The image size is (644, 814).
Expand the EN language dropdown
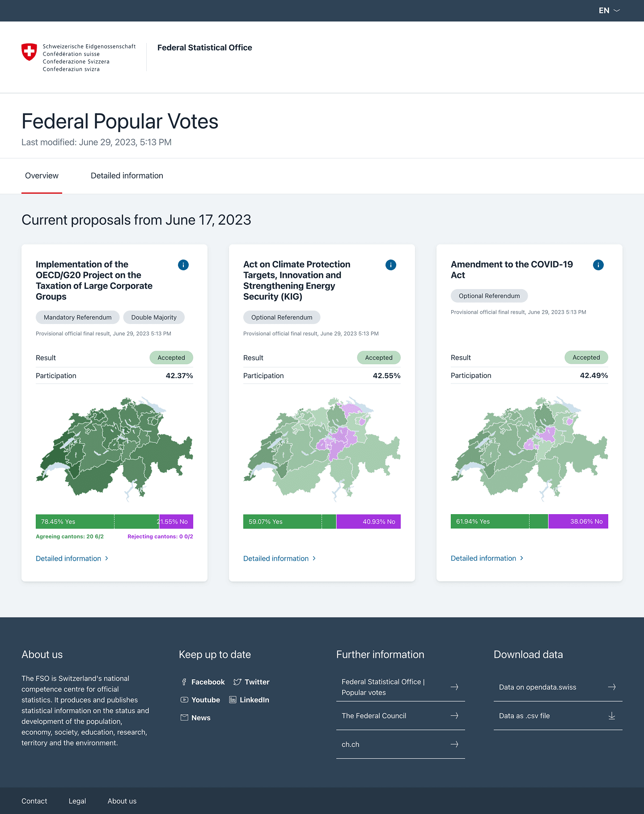pyautogui.click(x=609, y=10)
